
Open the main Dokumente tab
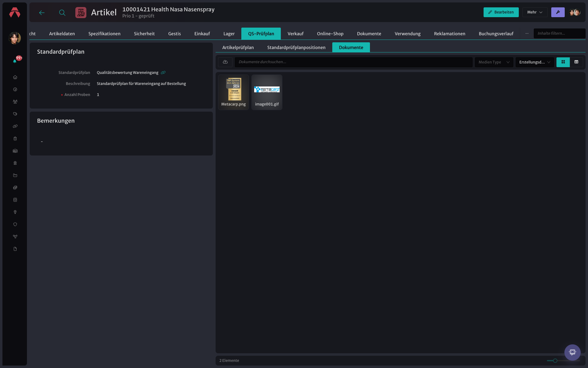tap(369, 34)
